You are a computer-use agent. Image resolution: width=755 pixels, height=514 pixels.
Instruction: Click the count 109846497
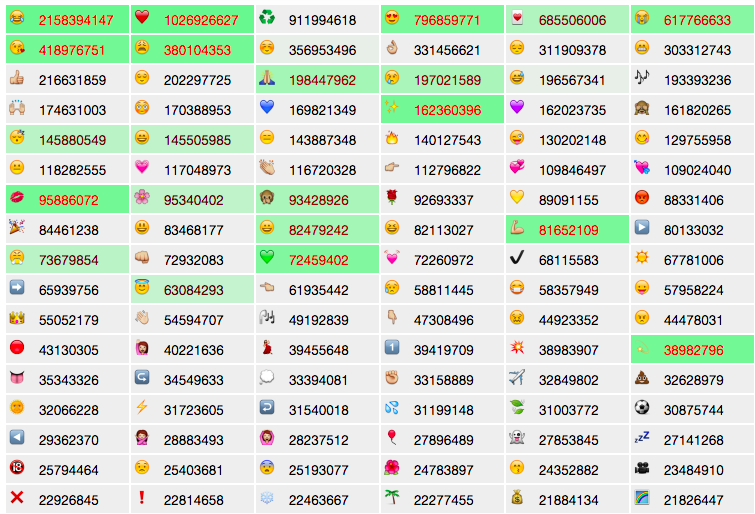[572, 170]
